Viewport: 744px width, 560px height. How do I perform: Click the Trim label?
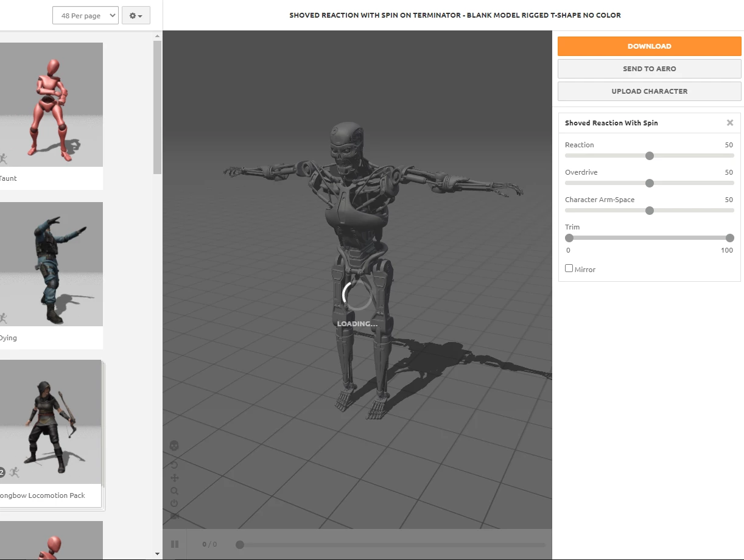click(x=572, y=227)
